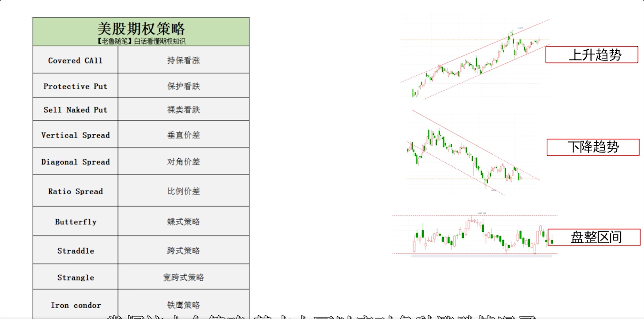Select the Iron condor cell

pos(75,305)
